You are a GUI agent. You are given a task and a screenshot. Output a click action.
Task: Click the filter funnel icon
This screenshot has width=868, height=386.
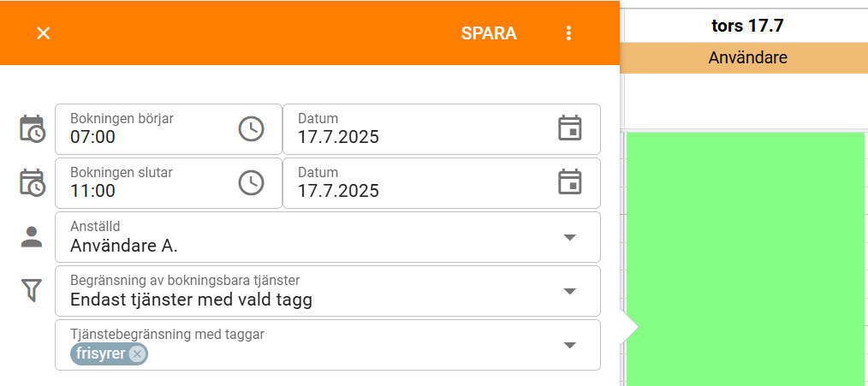point(32,291)
